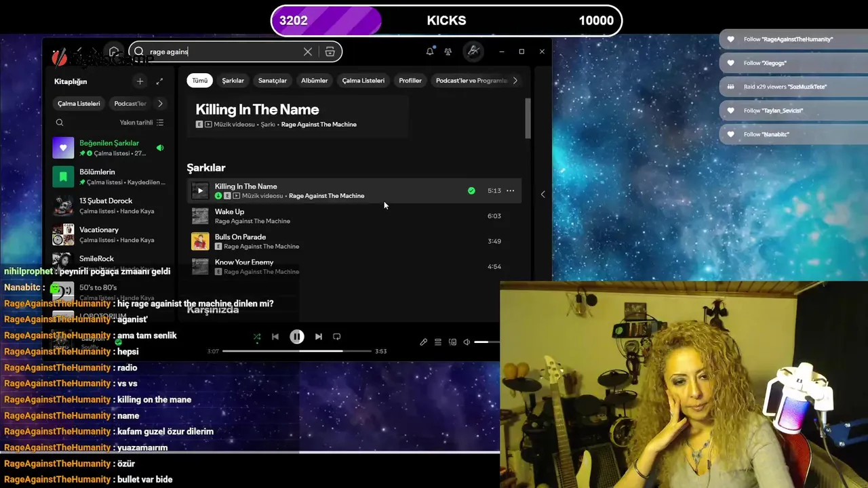Viewport: 868px width, 488px height.
Task: Mute with the volume speaker icon
Action: 467,342
